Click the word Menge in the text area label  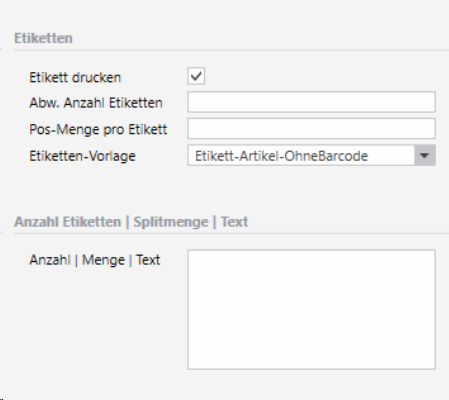coord(103,260)
